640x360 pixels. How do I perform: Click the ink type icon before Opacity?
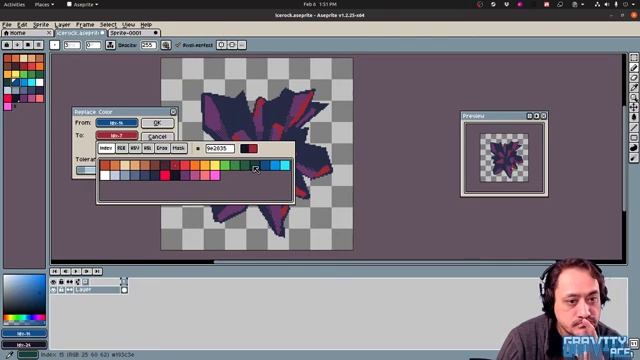pyautogui.click(x=110, y=45)
